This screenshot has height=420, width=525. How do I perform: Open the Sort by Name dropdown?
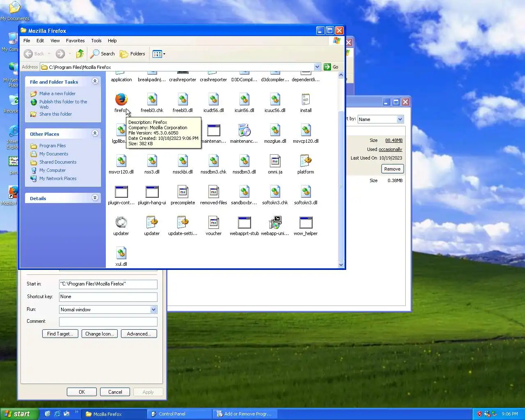400,119
